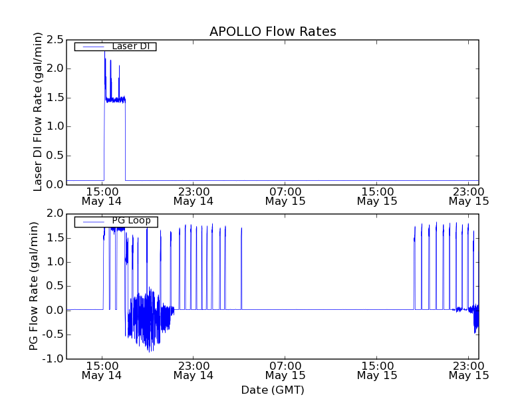Select top plot's "07:00 May 15" time tick
The width and height of the screenshot is (532, 399).
coord(285,196)
